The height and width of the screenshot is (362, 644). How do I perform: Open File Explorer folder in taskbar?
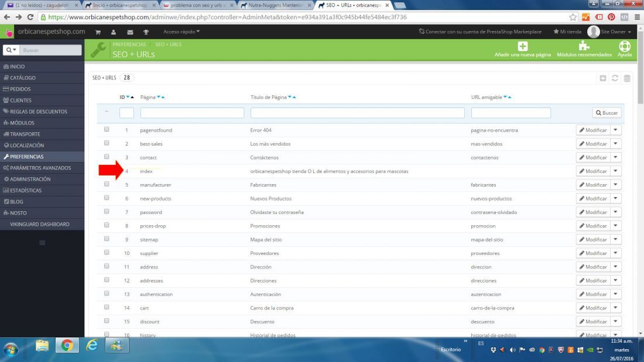pyautogui.click(x=42, y=346)
